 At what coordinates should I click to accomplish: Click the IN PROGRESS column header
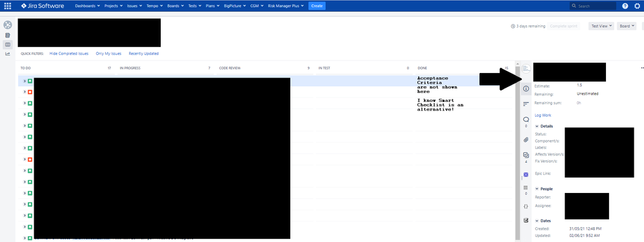click(165, 68)
